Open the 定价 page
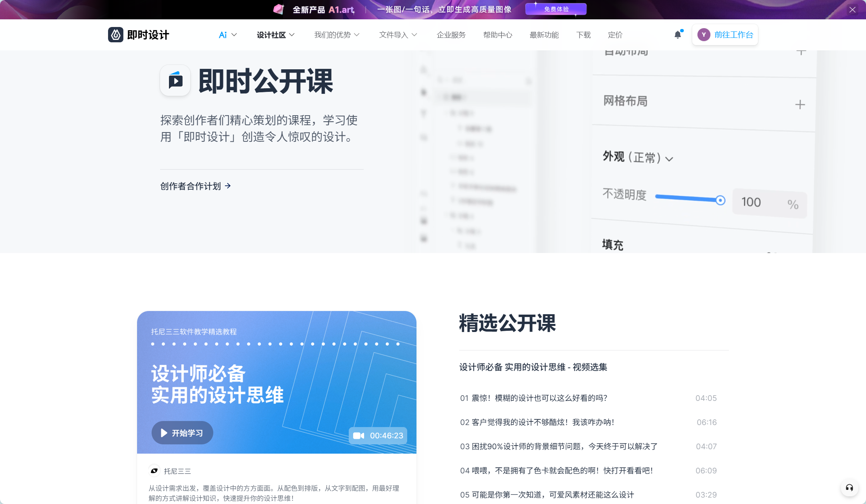Viewport: 866px width, 504px height. [x=615, y=35]
